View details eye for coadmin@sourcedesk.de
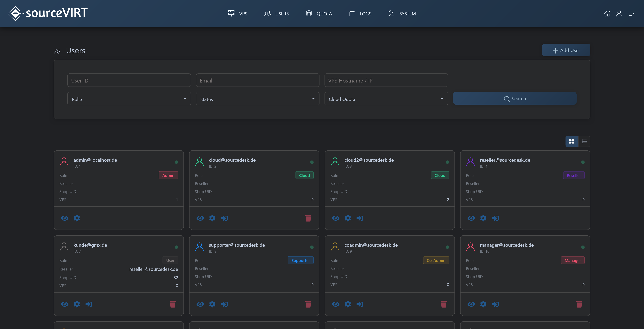Image resolution: width=644 pixels, height=329 pixels. pos(336,304)
